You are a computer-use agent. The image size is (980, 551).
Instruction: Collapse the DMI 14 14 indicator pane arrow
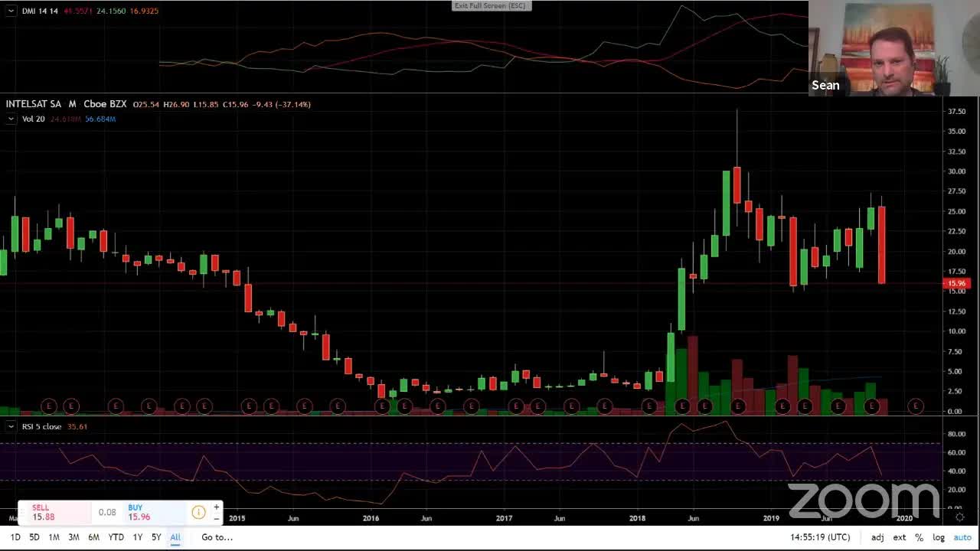pyautogui.click(x=11, y=11)
